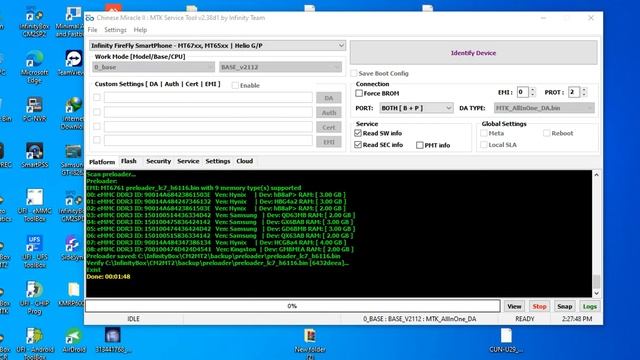This screenshot has height=360, width=640.
Task: Open Internet Download Manager desktop icon
Action: pos(73,113)
